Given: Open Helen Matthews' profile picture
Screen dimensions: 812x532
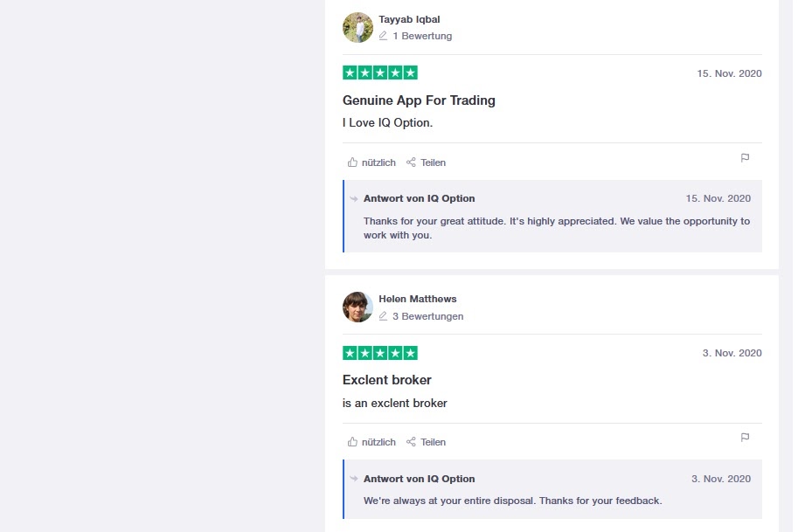Looking at the screenshot, I should 357,307.
